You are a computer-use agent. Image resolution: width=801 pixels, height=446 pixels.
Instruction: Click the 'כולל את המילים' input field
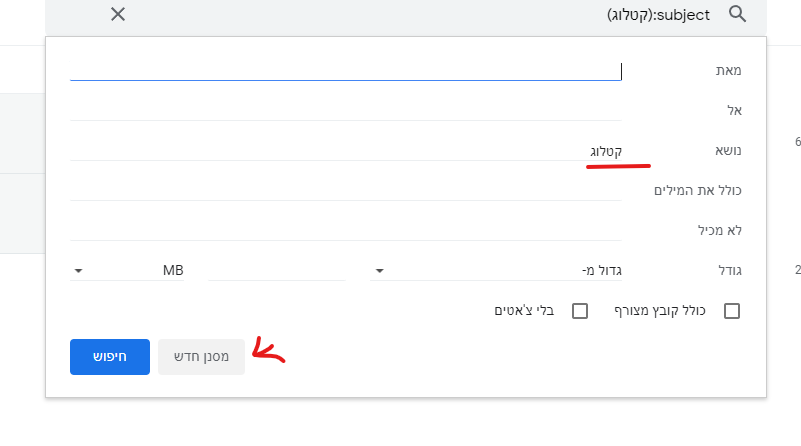[x=345, y=190]
